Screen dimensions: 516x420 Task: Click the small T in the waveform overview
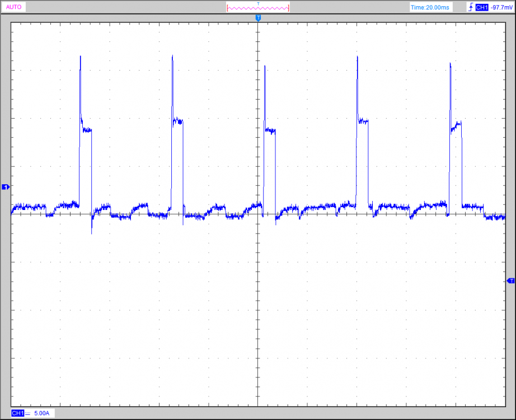[x=258, y=3]
